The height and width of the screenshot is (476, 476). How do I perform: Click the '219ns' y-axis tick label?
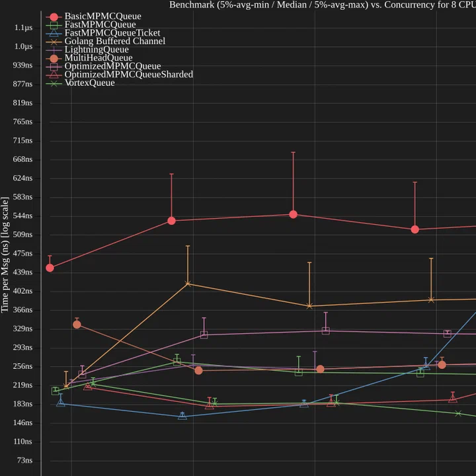pyautogui.click(x=22, y=385)
